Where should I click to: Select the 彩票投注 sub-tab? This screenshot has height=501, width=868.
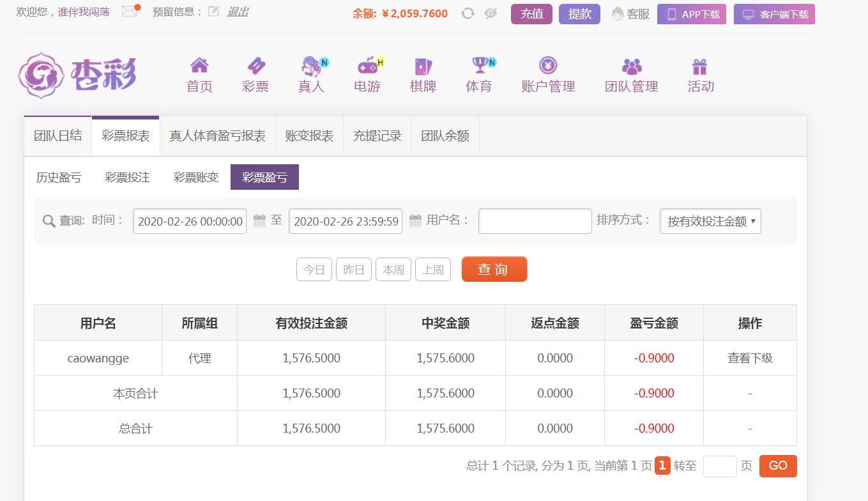pyautogui.click(x=127, y=178)
